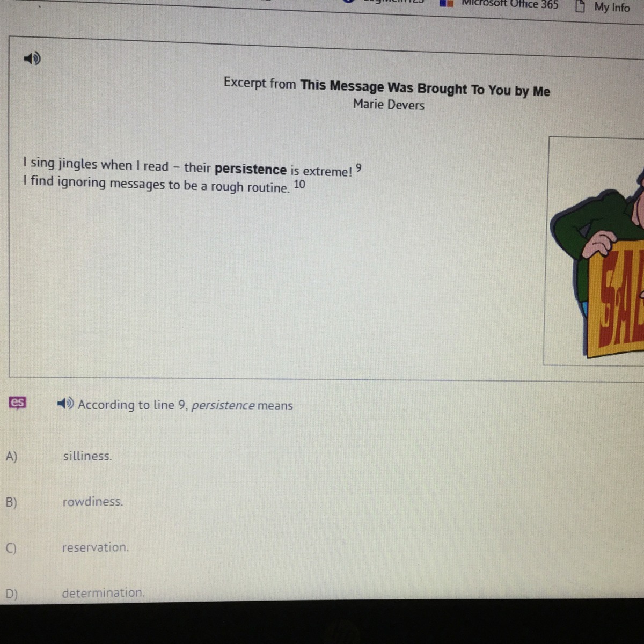This screenshot has width=644, height=644.
Task: Open the My Info bookmark
Action: [x=612, y=8]
